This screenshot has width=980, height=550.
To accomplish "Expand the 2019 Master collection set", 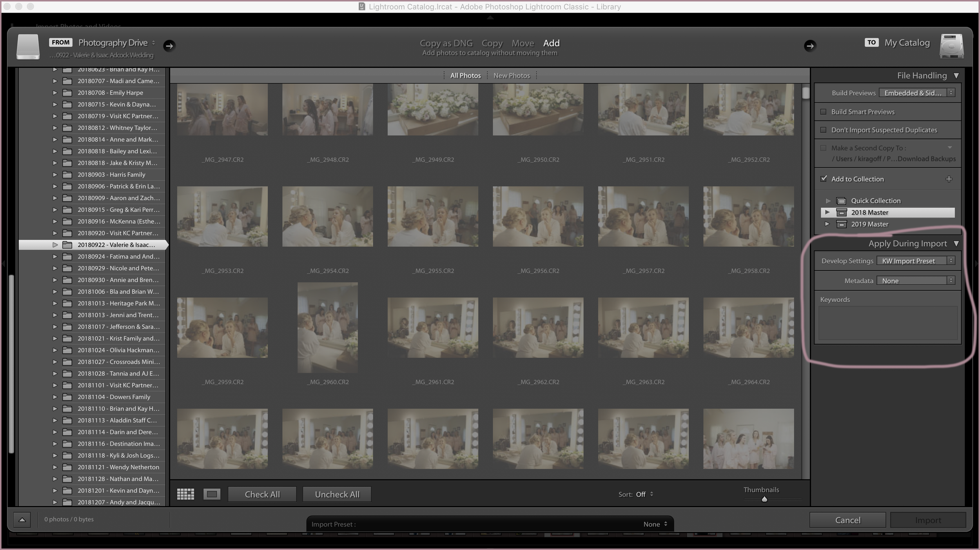I will coord(827,224).
